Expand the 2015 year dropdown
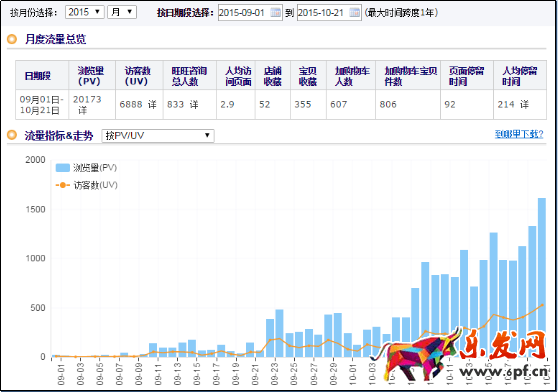The width and height of the screenshot is (558, 392). tap(85, 12)
